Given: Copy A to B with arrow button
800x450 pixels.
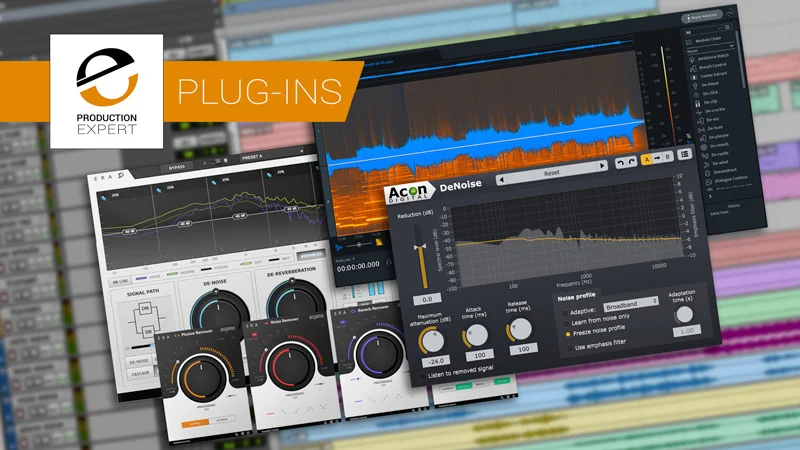Looking at the screenshot, I should [x=657, y=158].
